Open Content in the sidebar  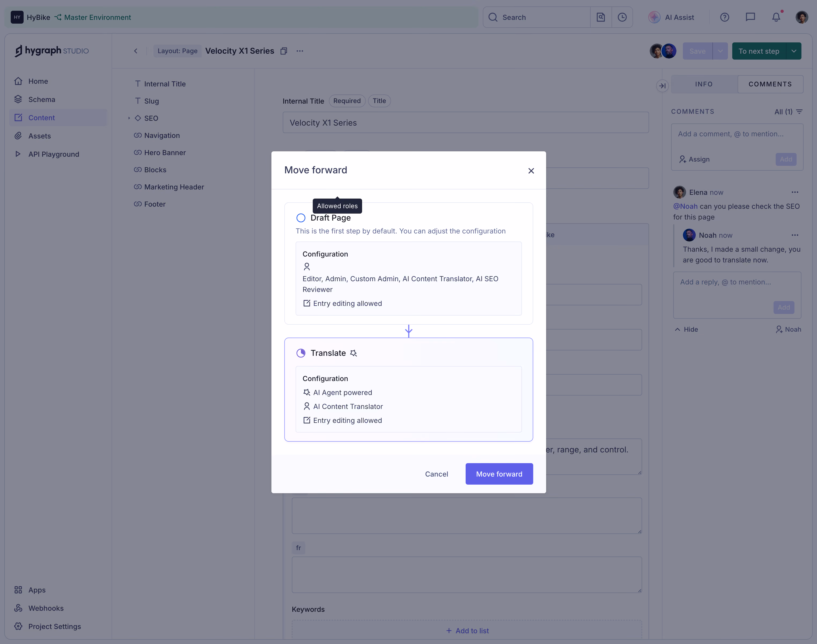pos(58,118)
